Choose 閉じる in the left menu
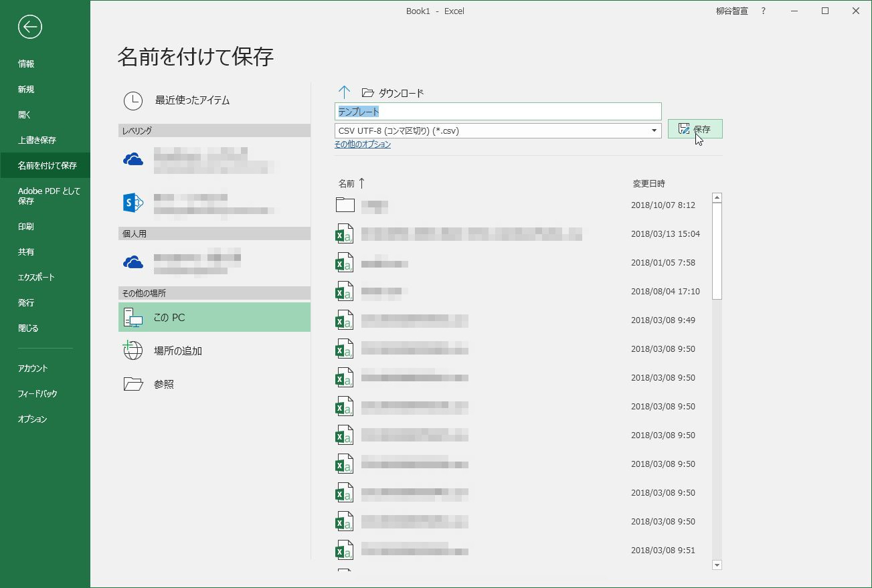The height and width of the screenshot is (588, 872). [28, 328]
